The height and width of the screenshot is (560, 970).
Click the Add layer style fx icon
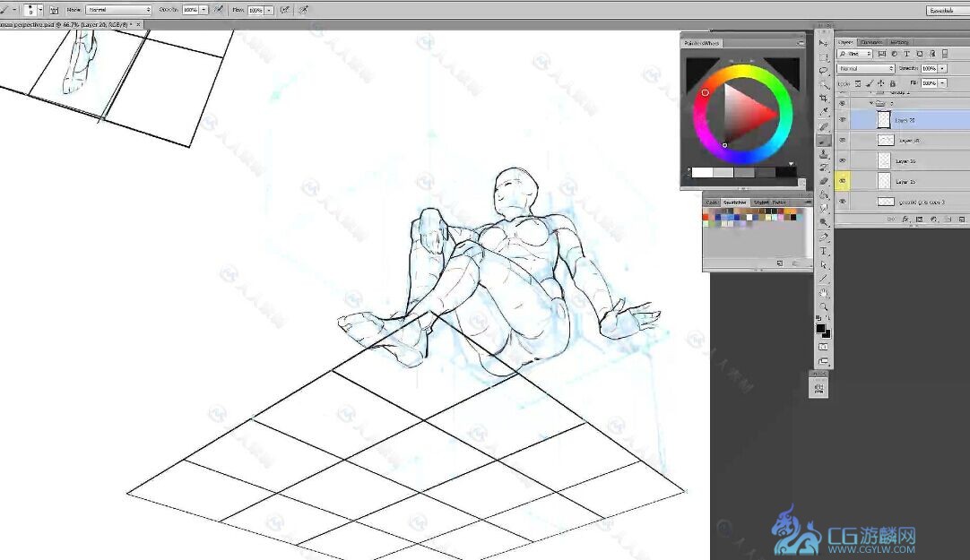[x=905, y=219]
